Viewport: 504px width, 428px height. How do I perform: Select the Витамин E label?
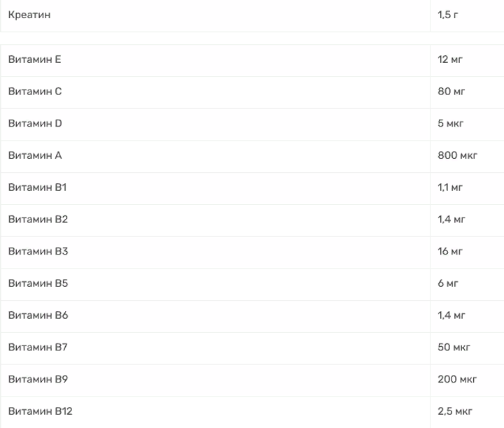34,59
